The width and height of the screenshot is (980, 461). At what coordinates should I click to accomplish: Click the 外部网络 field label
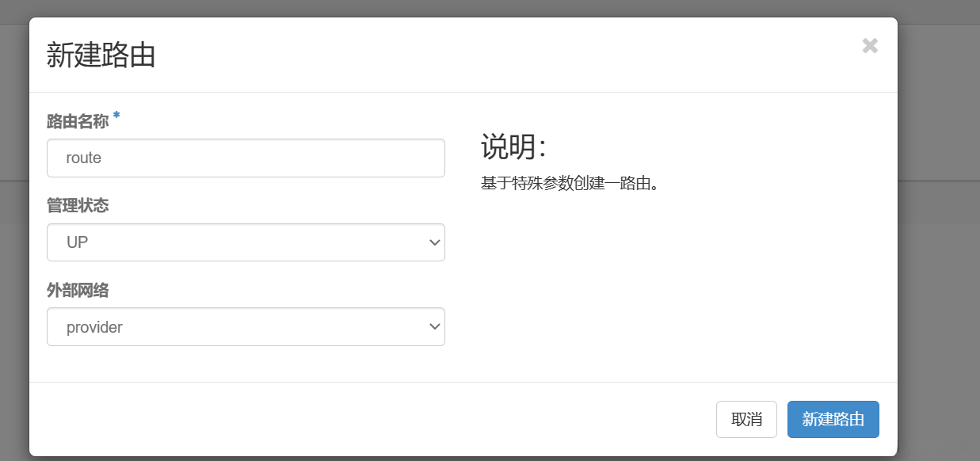[x=78, y=291]
